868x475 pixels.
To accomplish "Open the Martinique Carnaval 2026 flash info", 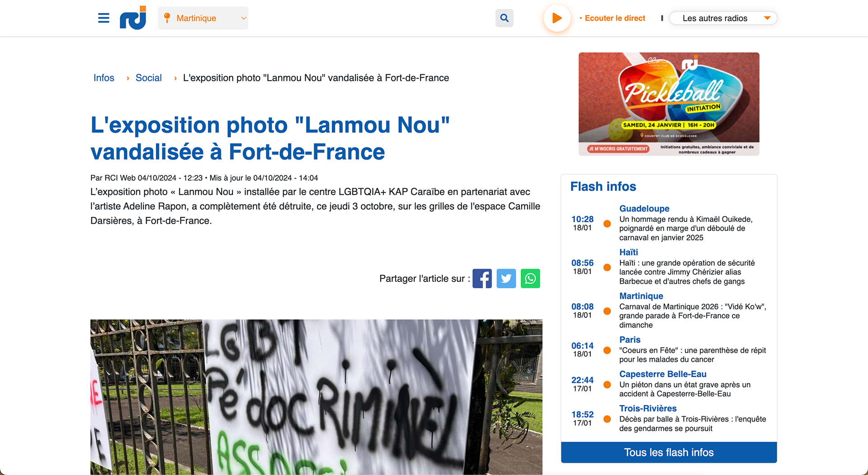I will (x=693, y=315).
